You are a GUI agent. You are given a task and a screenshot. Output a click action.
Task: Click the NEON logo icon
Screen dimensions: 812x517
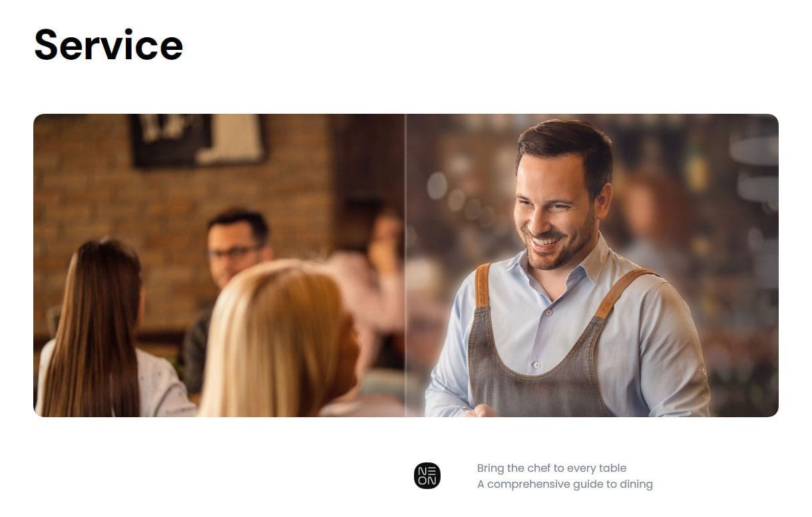(x=427, y=476)
